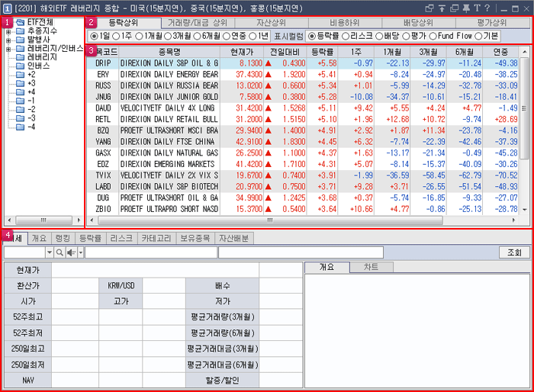This screenshot has width=534, height=392.
Task: Switch to the 차트 tab
Action: click(x=372, y=267)
